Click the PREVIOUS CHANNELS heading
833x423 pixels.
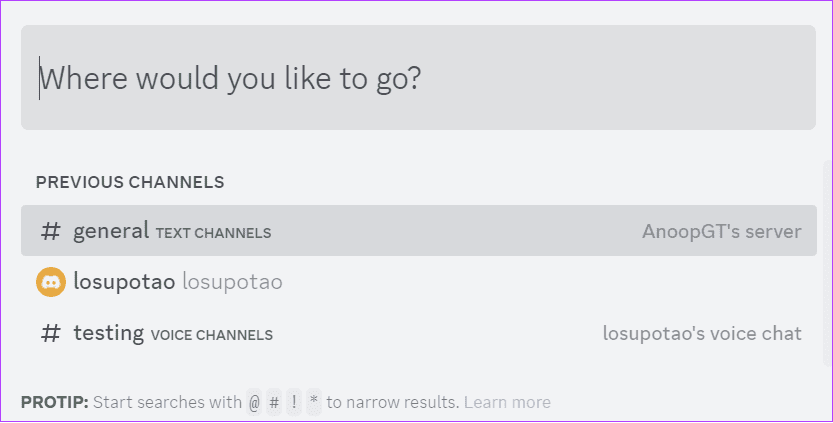point(130,182)
